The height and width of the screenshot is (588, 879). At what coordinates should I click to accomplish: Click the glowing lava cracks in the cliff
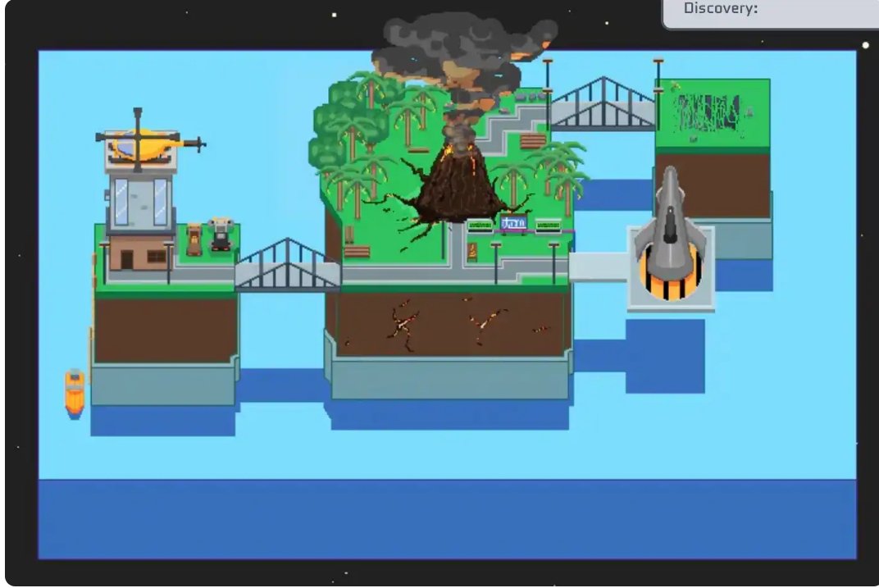tap(403, 323)
